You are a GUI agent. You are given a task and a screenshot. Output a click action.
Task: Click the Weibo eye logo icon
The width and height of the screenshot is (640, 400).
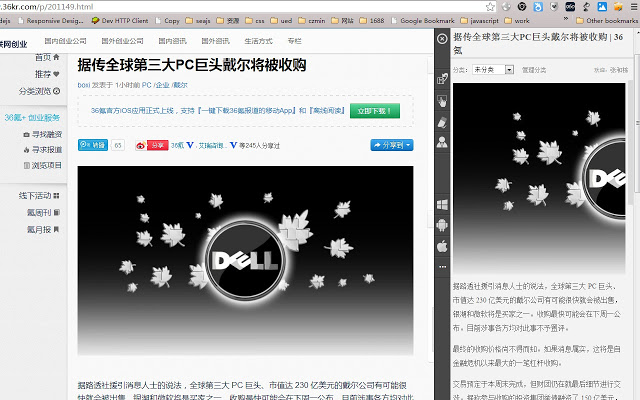[x=141, y=145]
